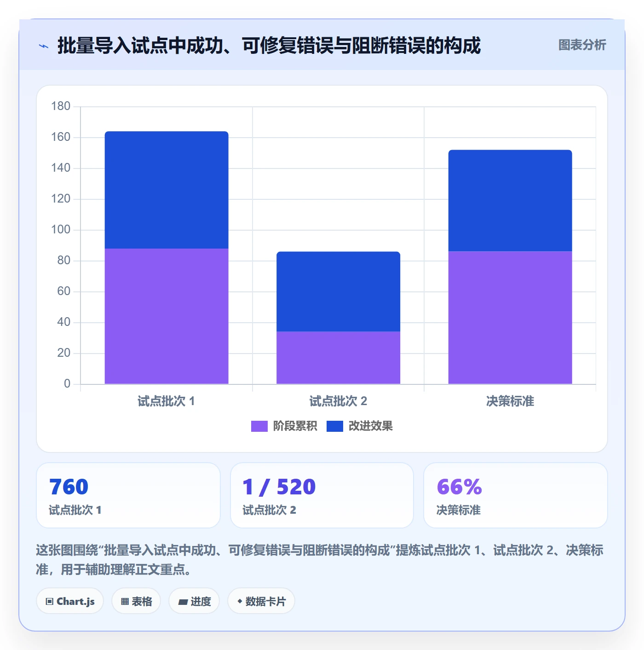Click the 决策标准 x-axis label

510,401
